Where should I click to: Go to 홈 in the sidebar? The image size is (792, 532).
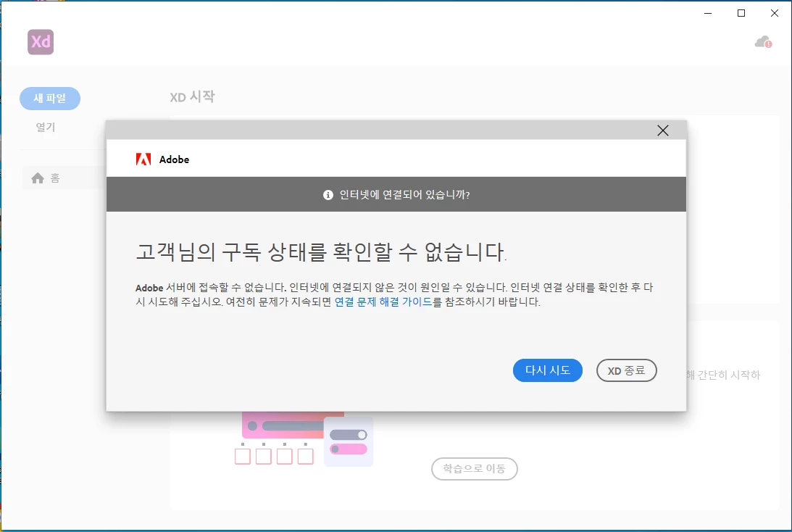[55, 178]
